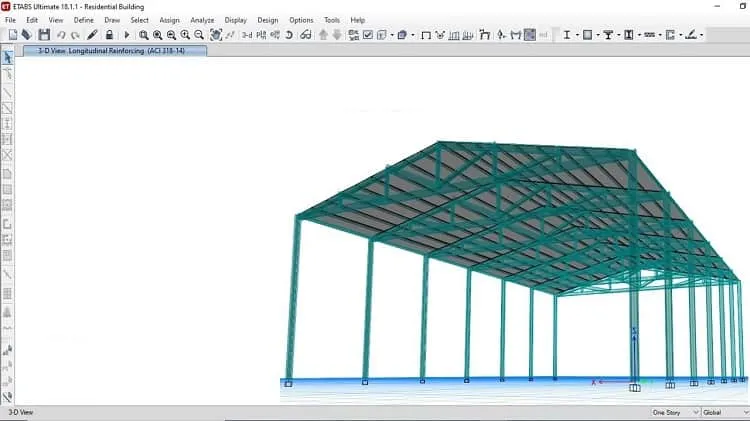
Task: Select the 3-D View Longitudinal Reinforcing tab
Action: 115,51
